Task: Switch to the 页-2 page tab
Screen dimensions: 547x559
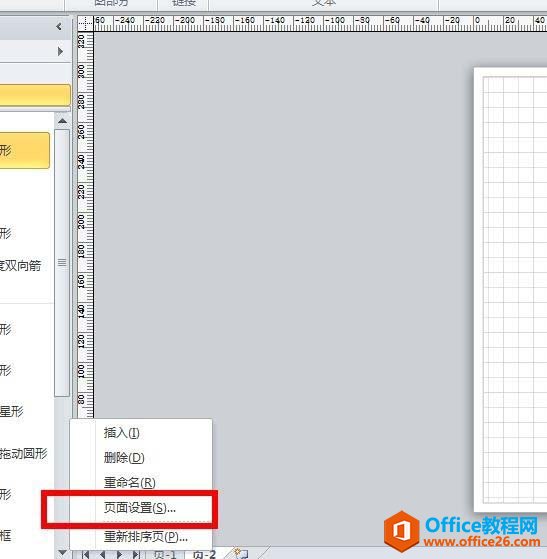Action: [204, 555]
